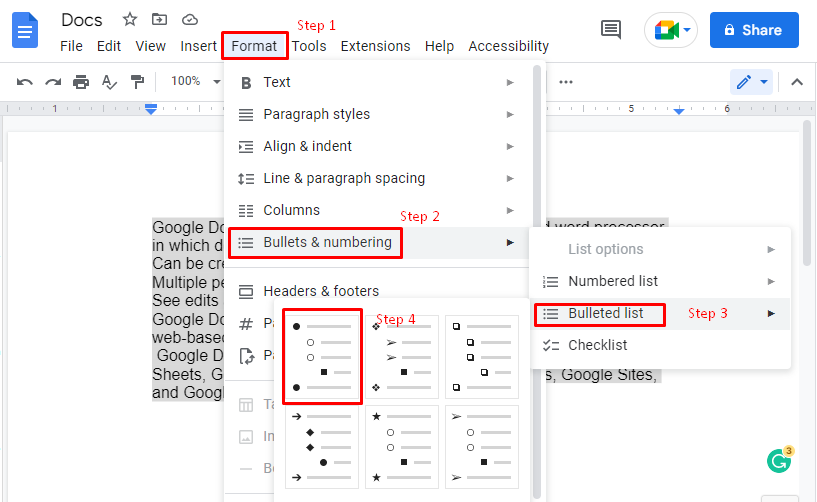Select the left indent marker on ruler
The width and height of the screenshot is (817, 502).
(x=151, y=109)
